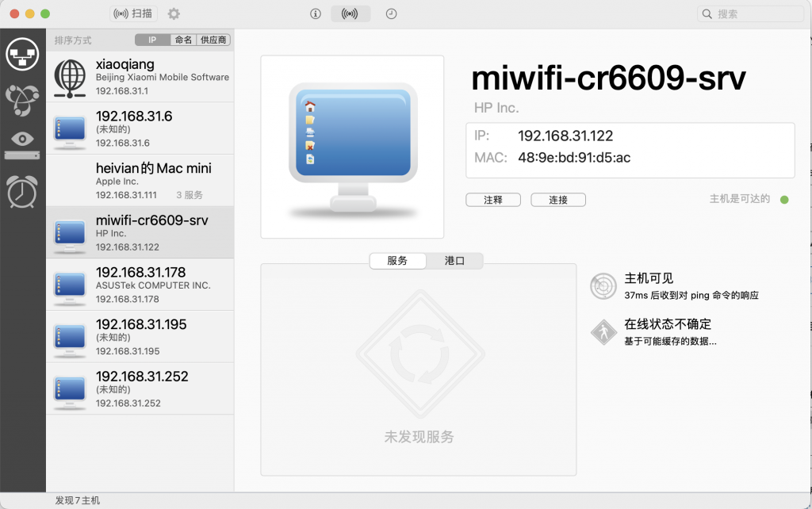The height and width of the screenshot is (509, 812).
Task: Add a comment using the 注释 button
Action: pyautogui.click(x=493, y=199)
